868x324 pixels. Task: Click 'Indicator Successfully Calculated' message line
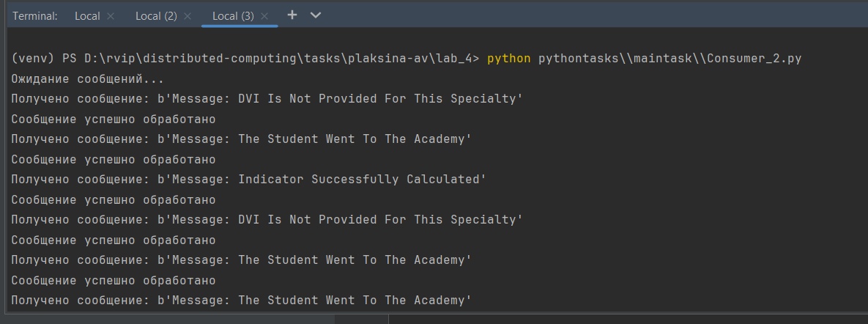[x=249, y=179]
